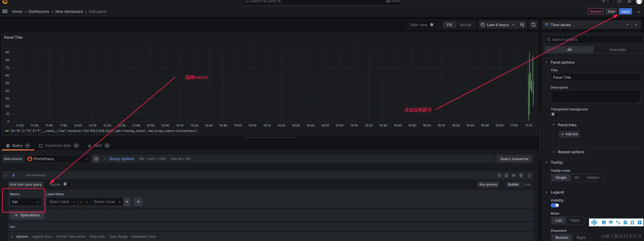
Task: Toggle query A visibility eye icon
Action: 514,175
